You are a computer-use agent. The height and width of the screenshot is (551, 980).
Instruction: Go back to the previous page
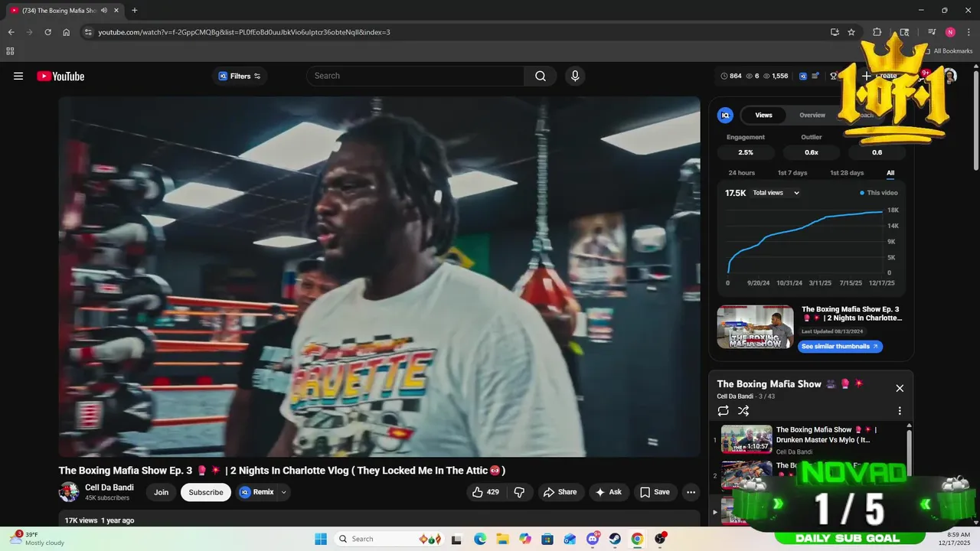coord(11,32)
